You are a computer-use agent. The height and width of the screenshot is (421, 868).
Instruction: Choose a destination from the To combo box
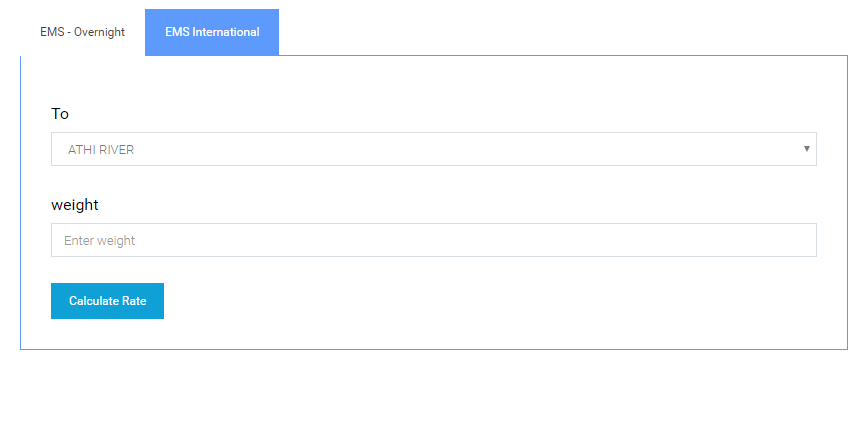(433, 149)
